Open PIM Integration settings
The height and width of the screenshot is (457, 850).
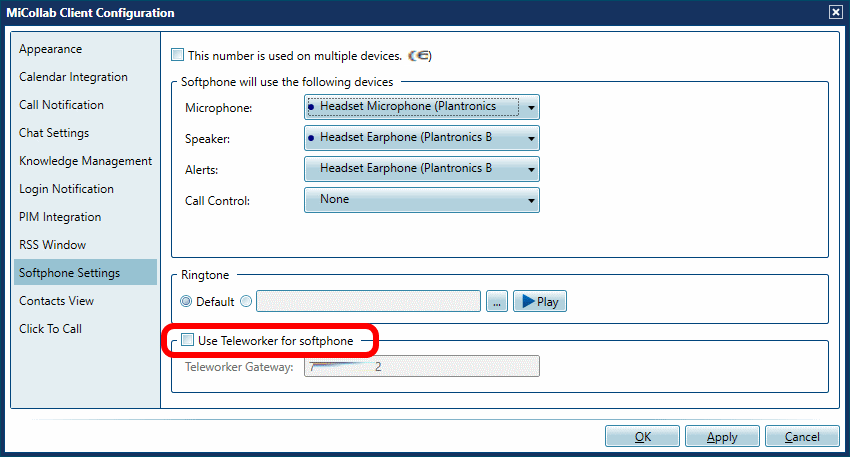(x=60, y=217)
